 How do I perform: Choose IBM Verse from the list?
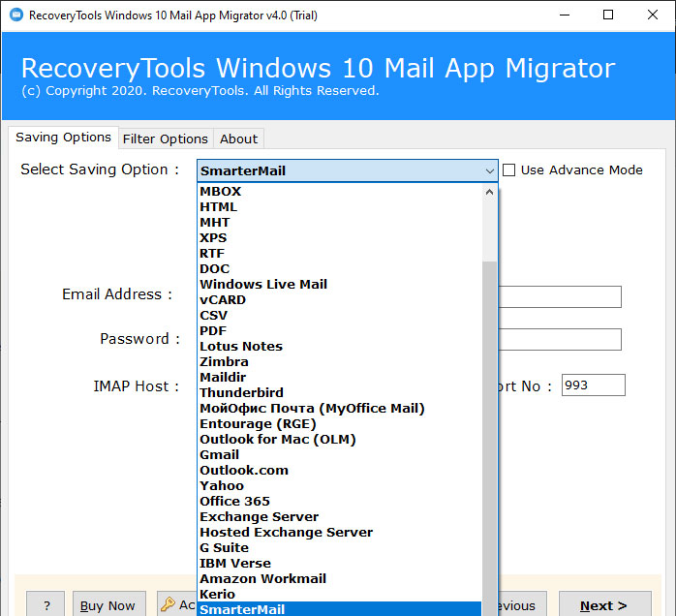[340, 564]
